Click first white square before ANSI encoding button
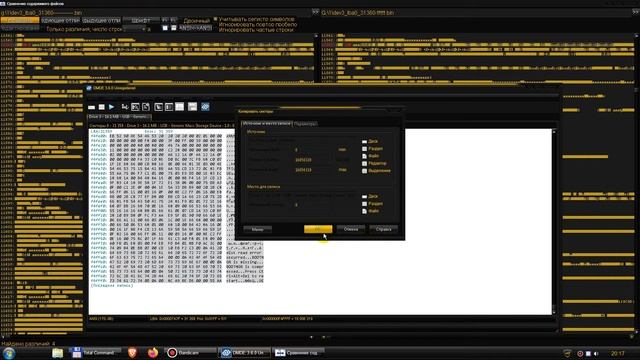This screenshot has width=640, height=360. 165,28
